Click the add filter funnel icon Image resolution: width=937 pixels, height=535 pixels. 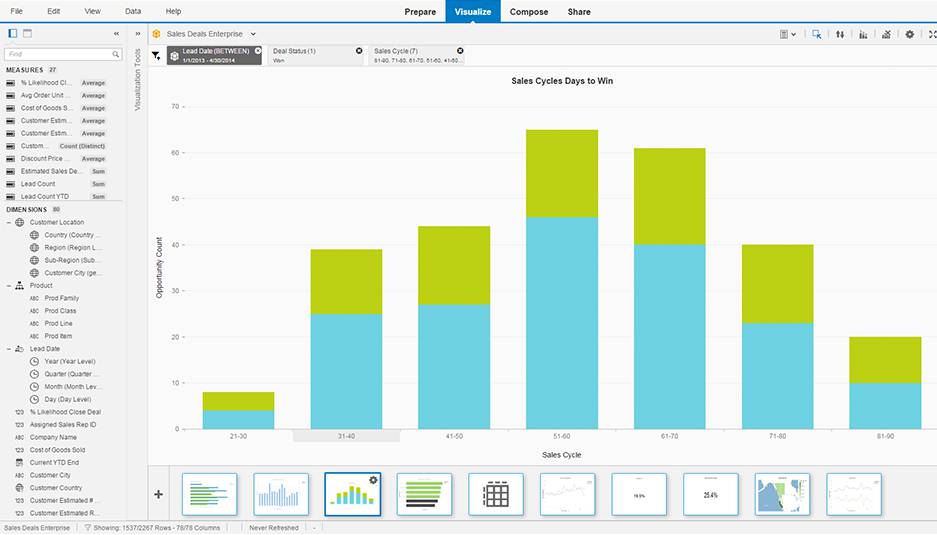[x=156, y=56]
